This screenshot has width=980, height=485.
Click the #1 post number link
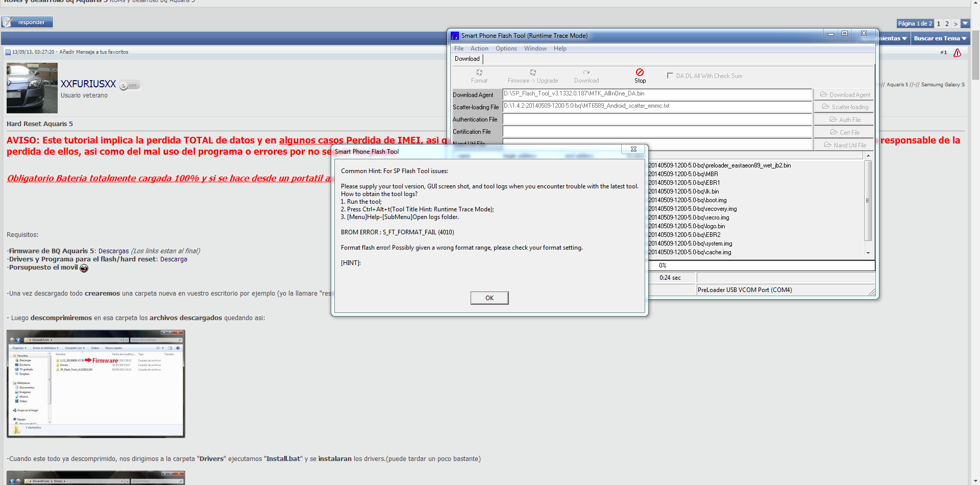[944, 53]
